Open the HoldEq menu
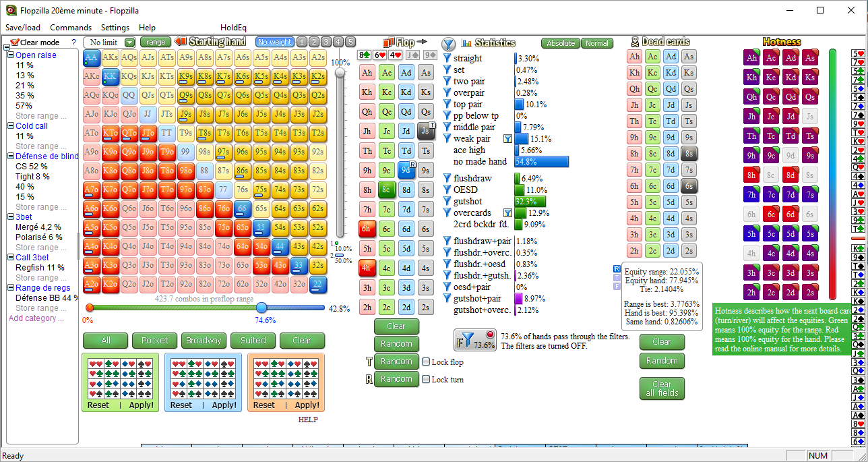 (234, 28)
